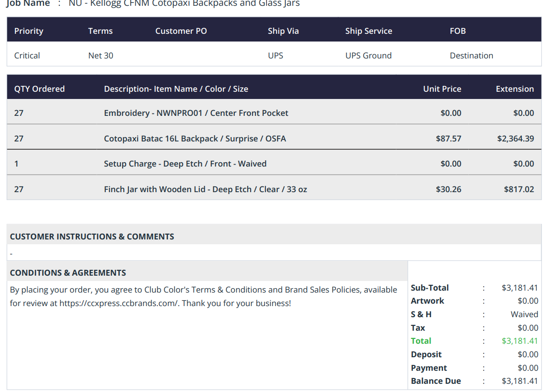The image size is (547, 392).
Task: Select the Net 30 terms value
Action: 100,56
